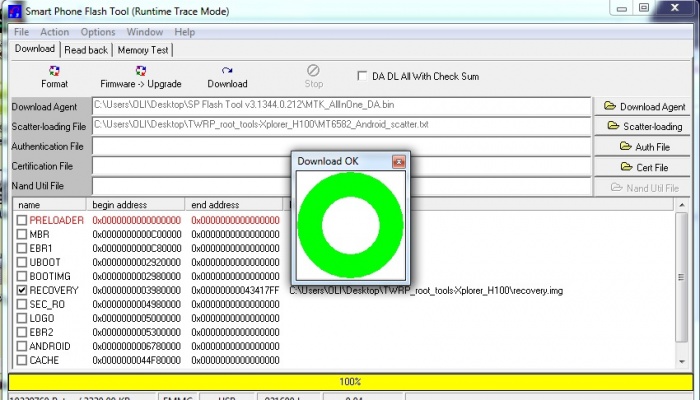Click the Authentication File field
Screen dimensions: 700x400
(342, 146)
